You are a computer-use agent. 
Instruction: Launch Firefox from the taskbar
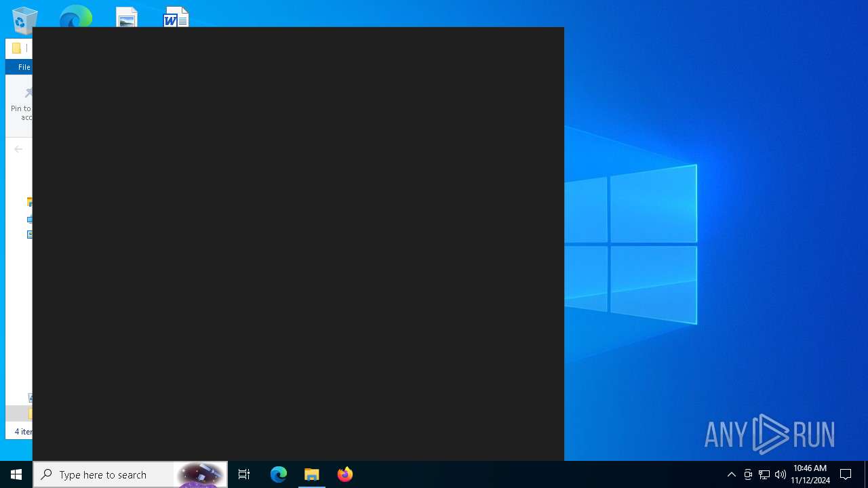point(345,474)
